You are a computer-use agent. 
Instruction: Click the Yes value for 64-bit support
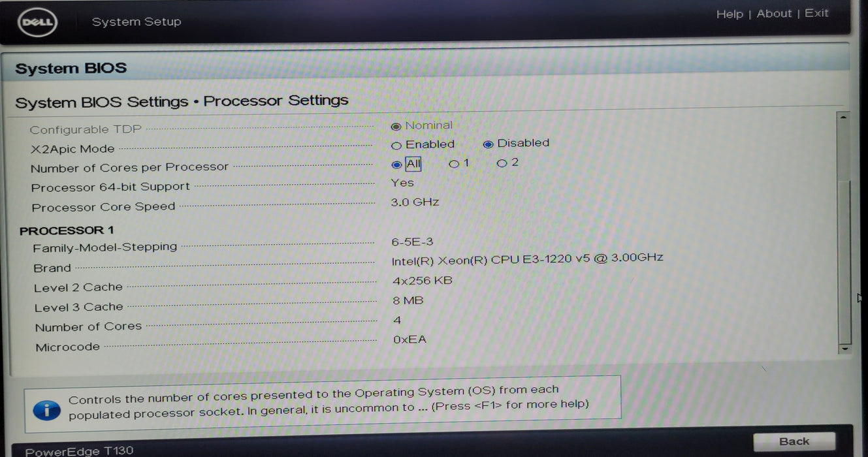(x=402, y=183)
